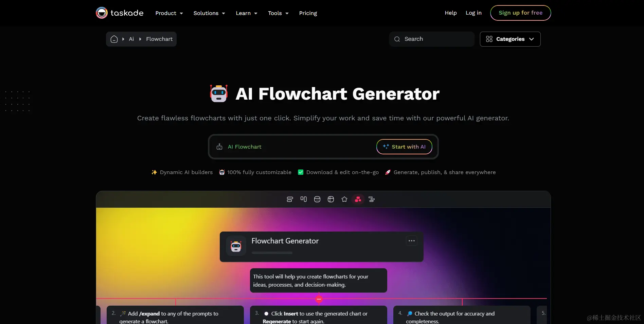Follow the Log in link
The width and height of the screenshot is (644, 324).
tap(473, 13)
